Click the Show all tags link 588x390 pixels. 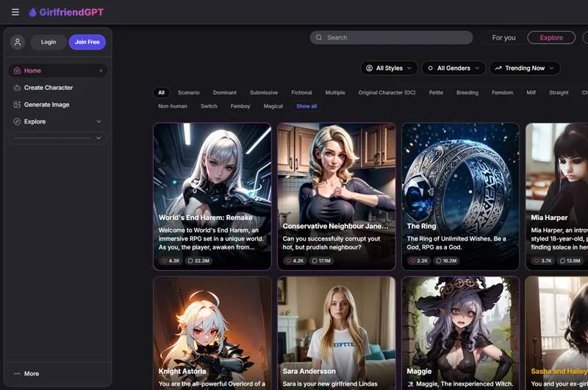(x=306, y=106)
